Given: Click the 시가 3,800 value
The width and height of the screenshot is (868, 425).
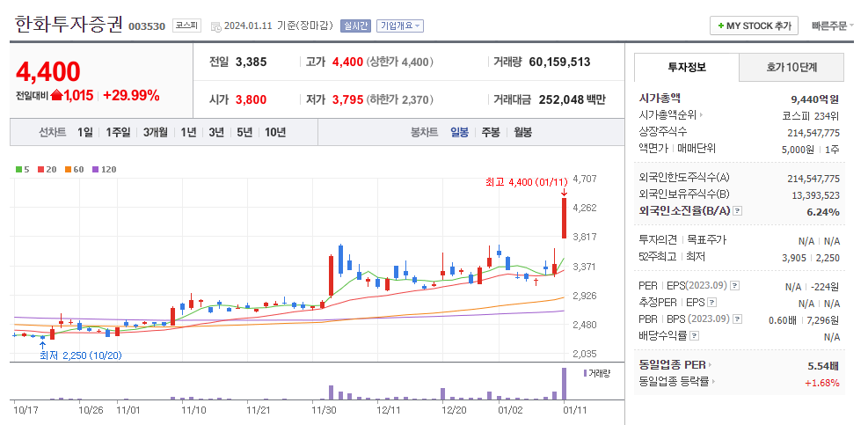Looking at the screenshot, I should 252,99.
